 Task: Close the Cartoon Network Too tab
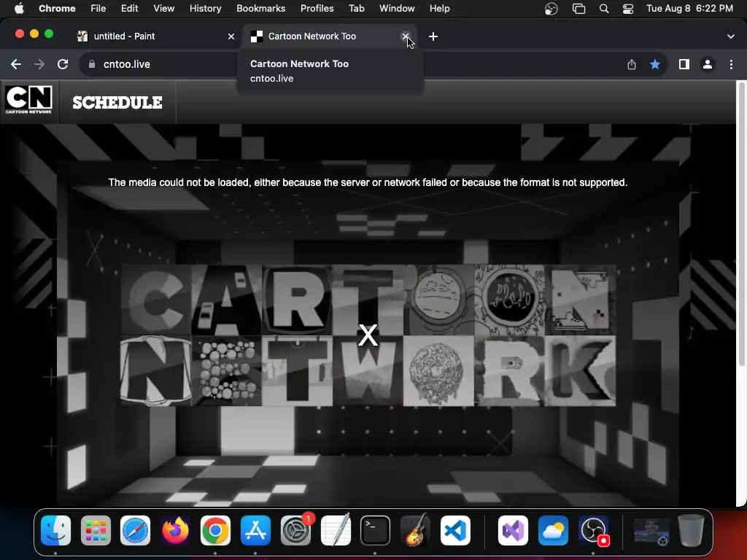tap(406, 36)
